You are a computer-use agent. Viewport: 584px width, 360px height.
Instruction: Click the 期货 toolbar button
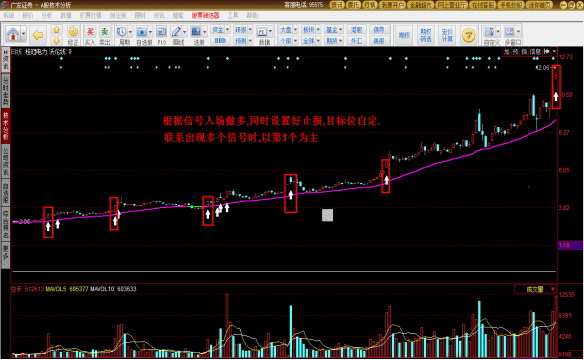(331, 40)
